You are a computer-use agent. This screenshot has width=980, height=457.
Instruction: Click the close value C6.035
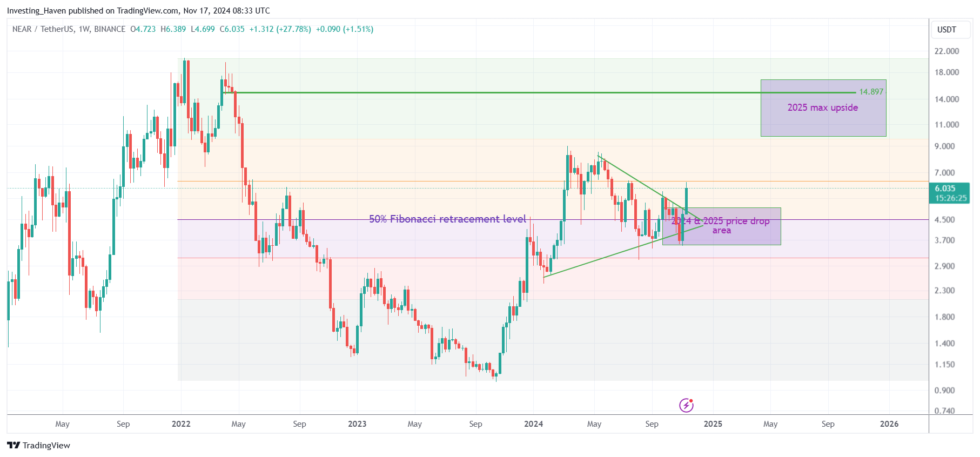point(232,29)
